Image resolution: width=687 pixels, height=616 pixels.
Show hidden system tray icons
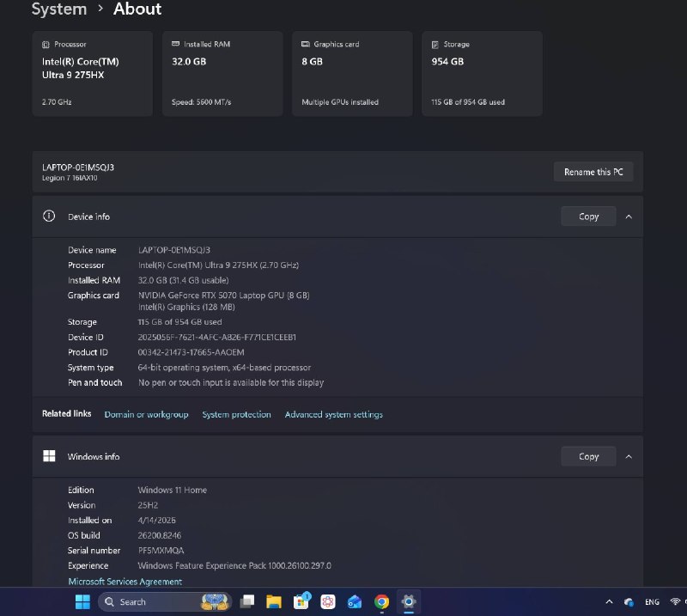pyautogui.click(x=609, y=601)
